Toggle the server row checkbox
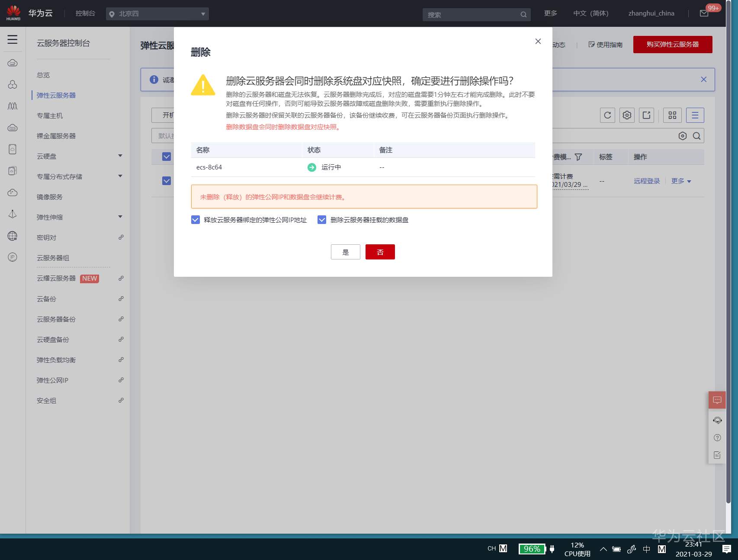This screenshot has width=738, height=560. pyautogui.click(x=167, y=181)
